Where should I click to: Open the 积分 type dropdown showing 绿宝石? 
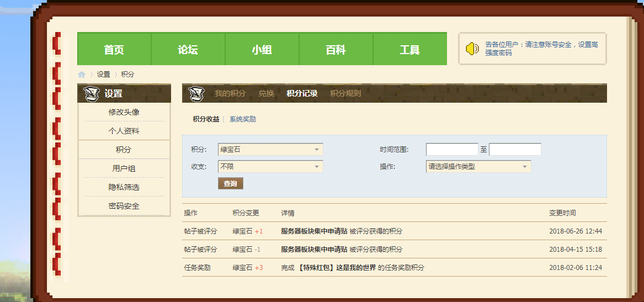point(270,150)
